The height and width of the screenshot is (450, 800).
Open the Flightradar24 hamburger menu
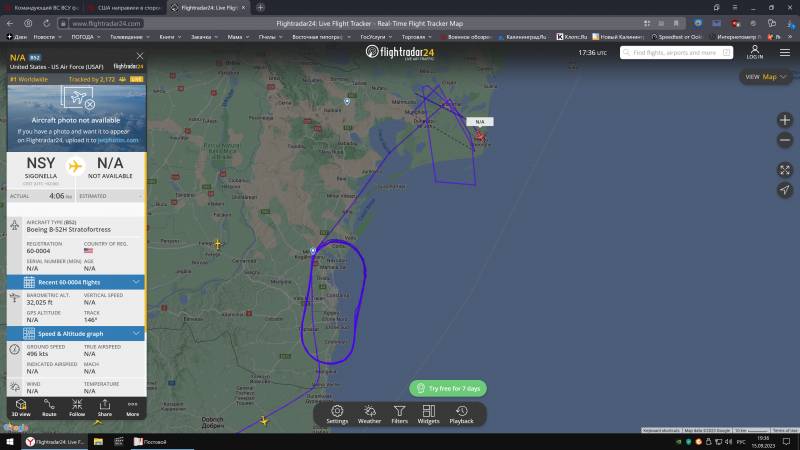(x=785, y=53)
